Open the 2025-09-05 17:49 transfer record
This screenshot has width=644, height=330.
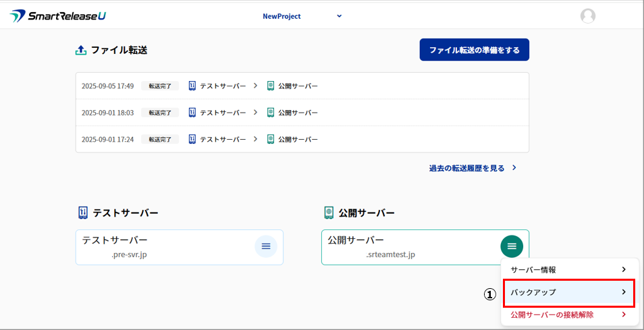click(302, 86)
